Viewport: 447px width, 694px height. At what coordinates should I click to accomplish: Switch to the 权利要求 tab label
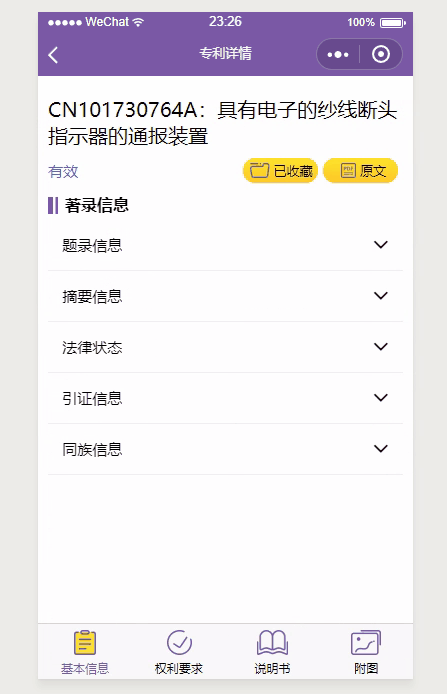pyautogui.click(x=179, y=668)
